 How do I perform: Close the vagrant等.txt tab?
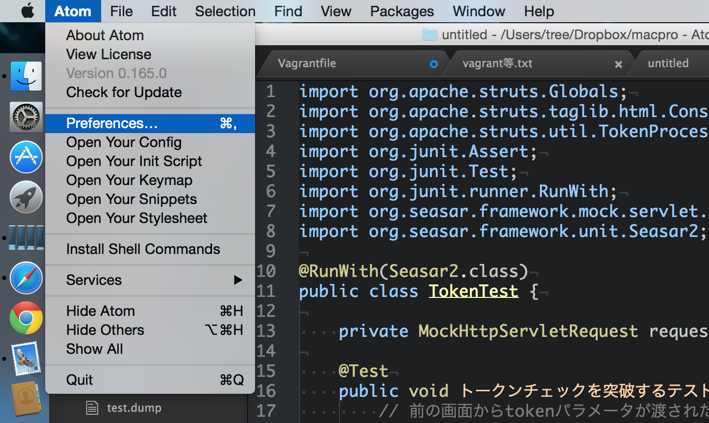click(x=618, y=64)
